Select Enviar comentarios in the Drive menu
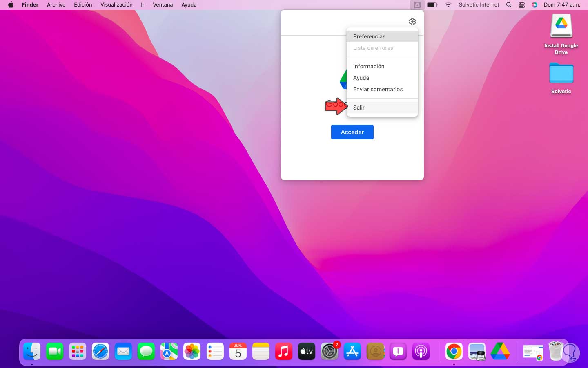The width and height of the screenshot is (588, 368). [382, 89]
